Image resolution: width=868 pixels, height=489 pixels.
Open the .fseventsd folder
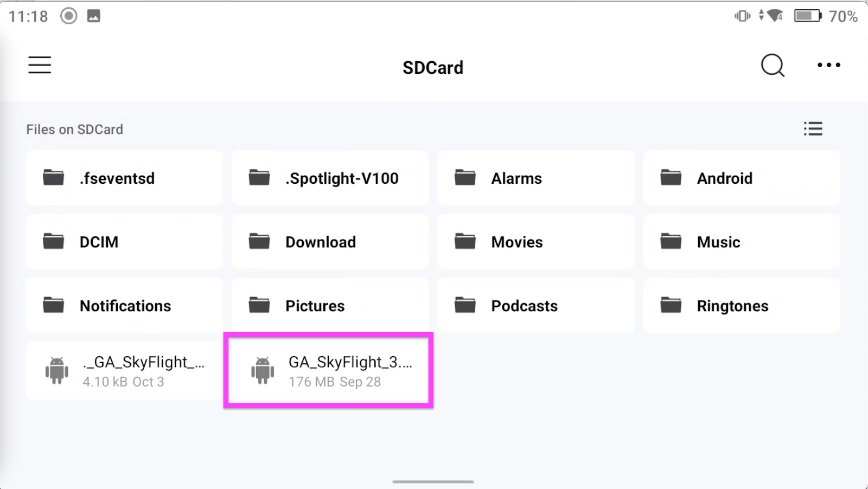[124, 178]
